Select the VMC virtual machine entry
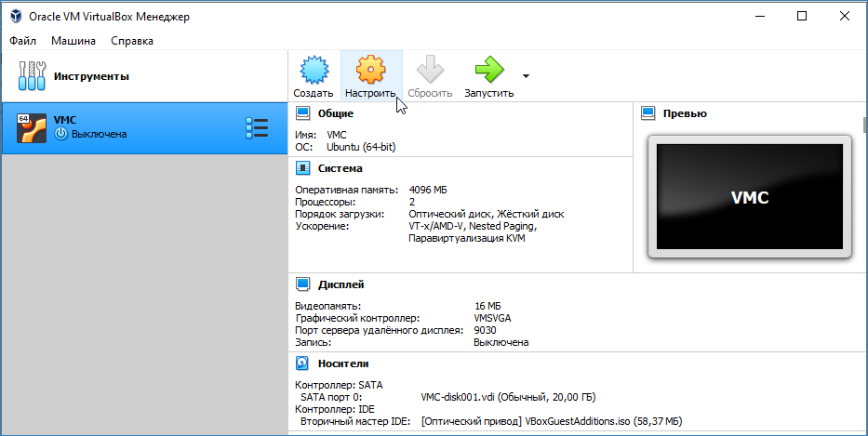The height and width of the screenshot is (436, 868). click(130, 127)
